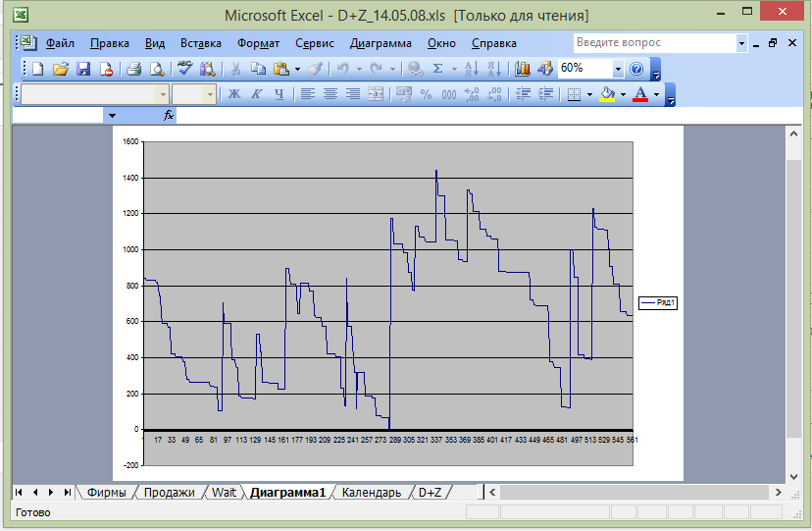Open Excel Help question mark icon
This screenshot has height=531, width=812.
(x=636, y=69)
